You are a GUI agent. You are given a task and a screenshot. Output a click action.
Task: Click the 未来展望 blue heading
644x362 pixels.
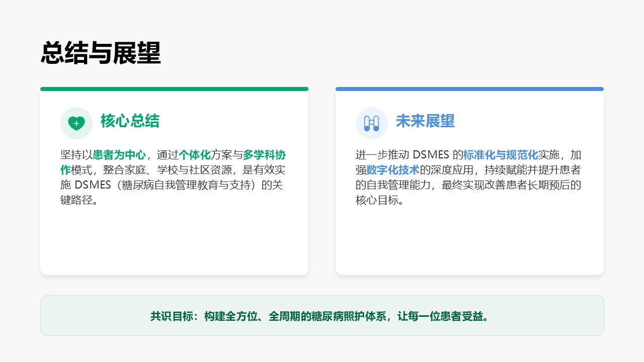pos(425,121)
